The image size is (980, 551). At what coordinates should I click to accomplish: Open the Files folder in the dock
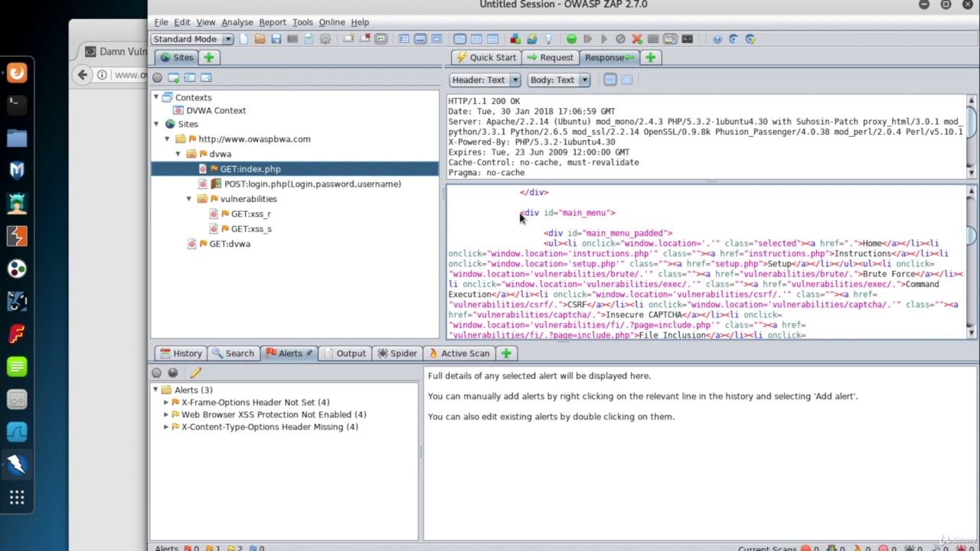tap(17, 138)
